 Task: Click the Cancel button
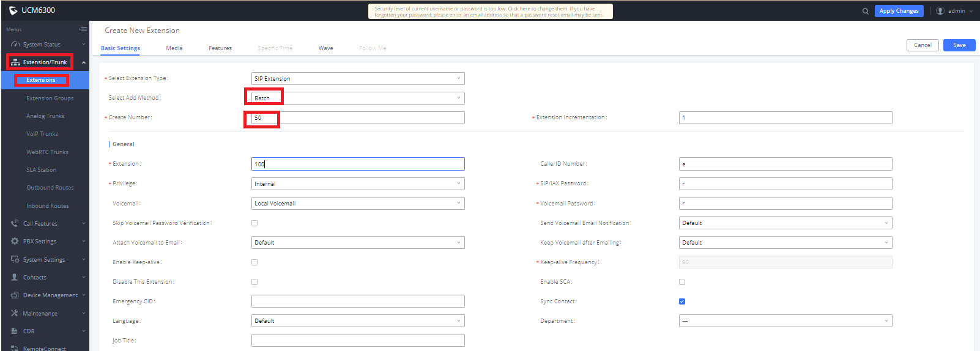922,45
